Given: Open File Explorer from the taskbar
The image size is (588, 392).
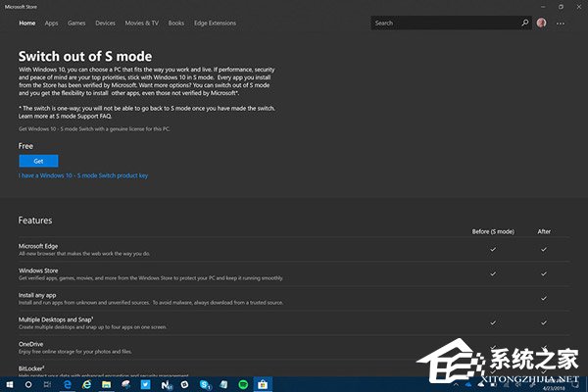Looking at the screenshot, I should click(x=107, y=384).
